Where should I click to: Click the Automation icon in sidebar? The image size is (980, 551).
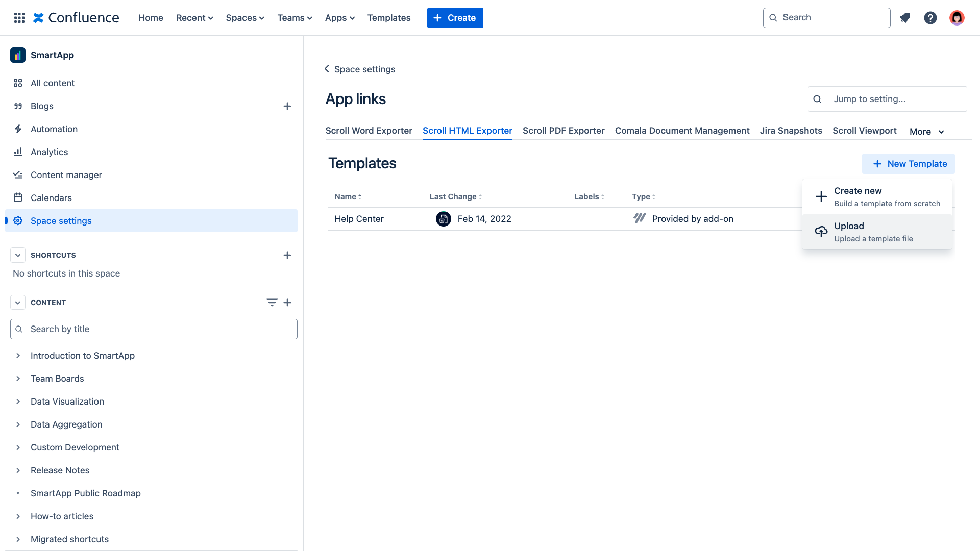18,129
